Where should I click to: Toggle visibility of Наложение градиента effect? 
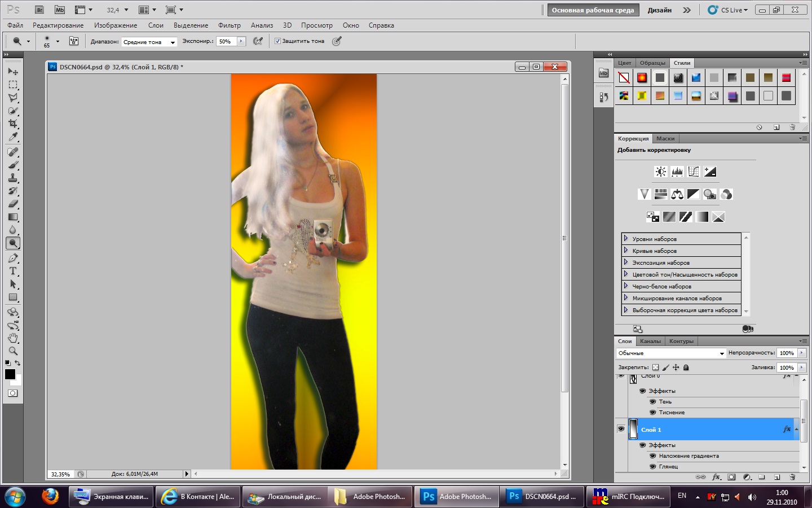pyautogui.click(x=652, y=456)
